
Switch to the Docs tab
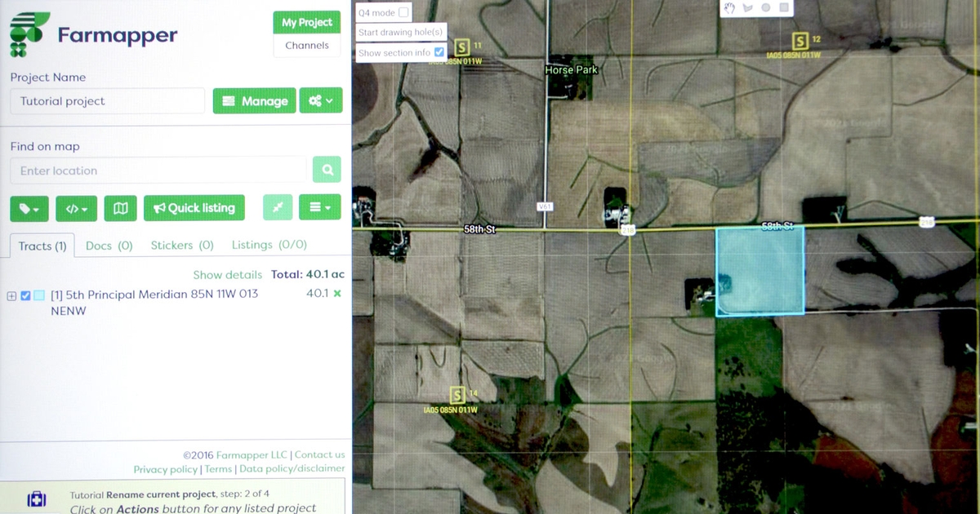[x=109, y=245]
